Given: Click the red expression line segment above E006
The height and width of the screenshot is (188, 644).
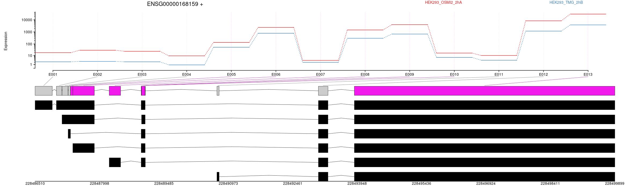Looking at the screenshot, I should [x=276, y=27].
